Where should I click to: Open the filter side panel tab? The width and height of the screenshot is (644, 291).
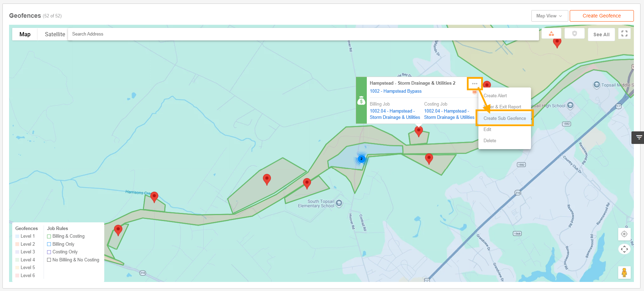click(638, 138)
